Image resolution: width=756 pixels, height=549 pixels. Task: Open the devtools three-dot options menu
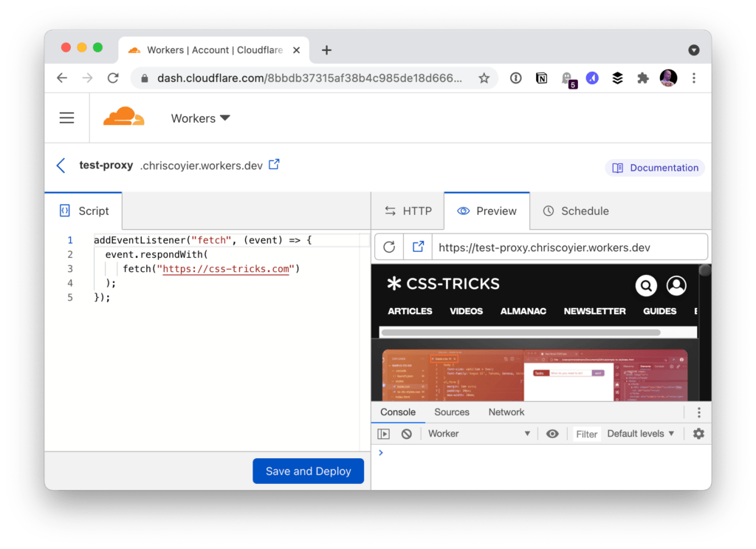pyautogui.click(x=698, y=412)
